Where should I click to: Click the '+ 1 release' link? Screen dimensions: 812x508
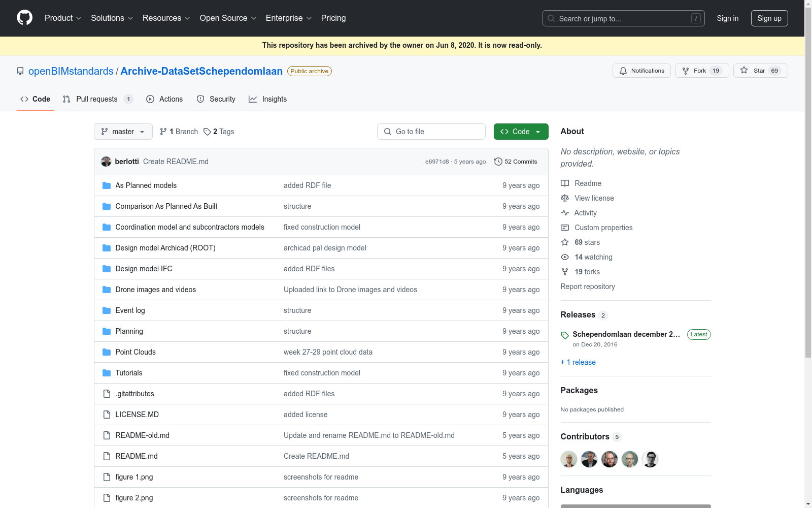578,362
